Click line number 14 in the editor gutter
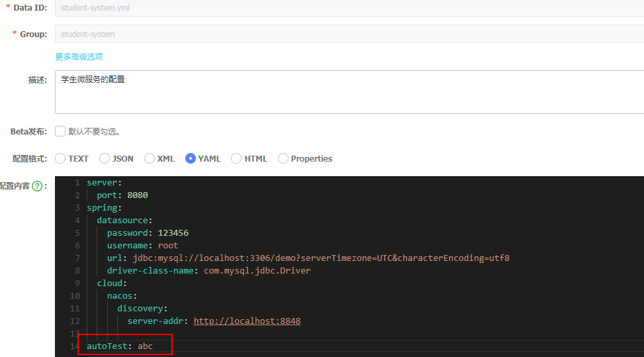 (74, 346)
